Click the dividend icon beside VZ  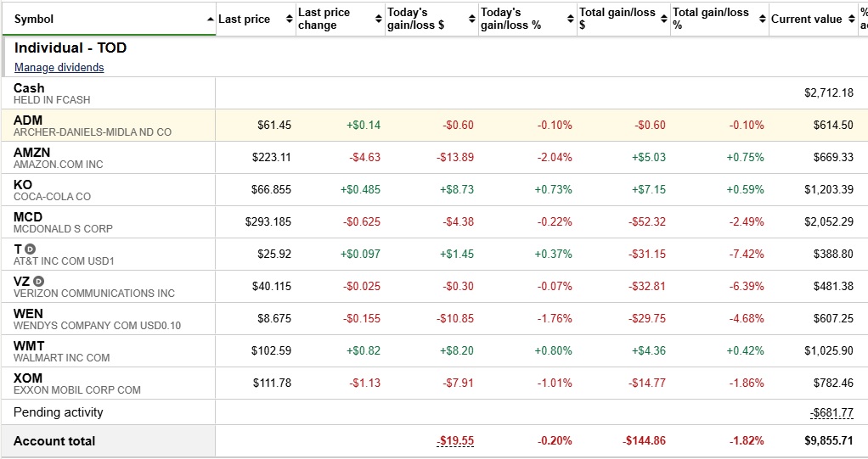(38, 281)
